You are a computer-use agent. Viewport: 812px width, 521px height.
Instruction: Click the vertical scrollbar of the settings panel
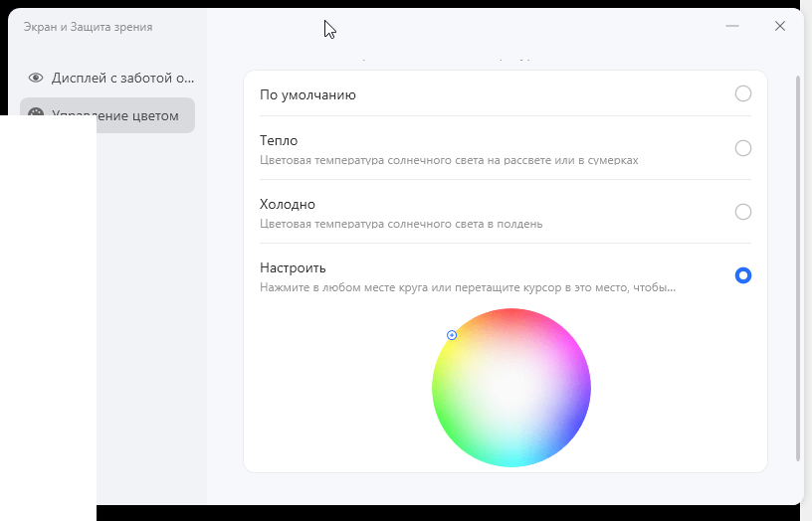(x=797, y=266)
